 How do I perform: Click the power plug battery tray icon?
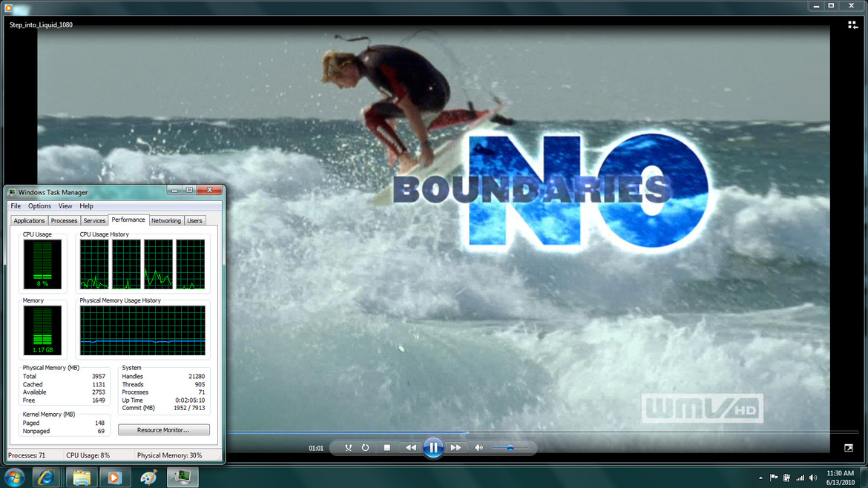pos(786,478)
